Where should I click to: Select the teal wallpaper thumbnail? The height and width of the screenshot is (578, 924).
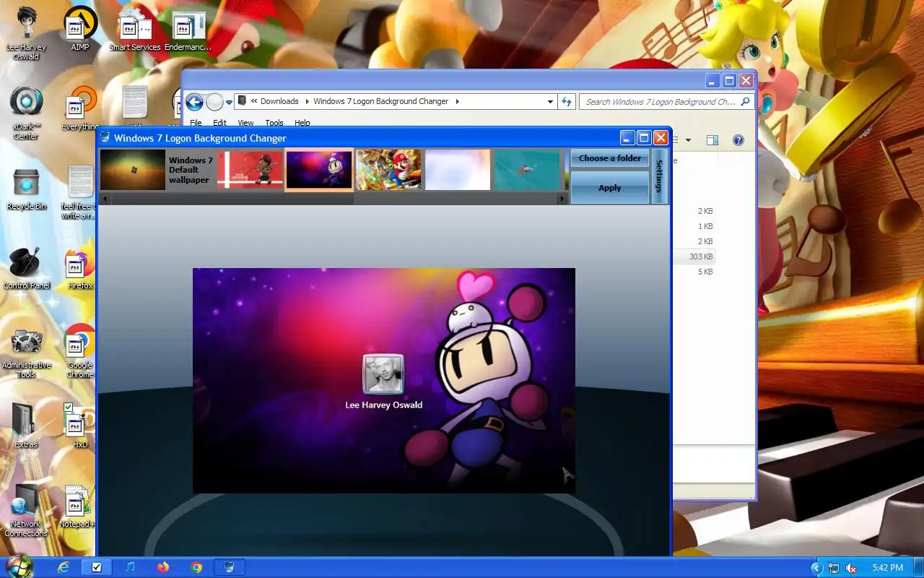pyautogui.click(x=527, y=170)
